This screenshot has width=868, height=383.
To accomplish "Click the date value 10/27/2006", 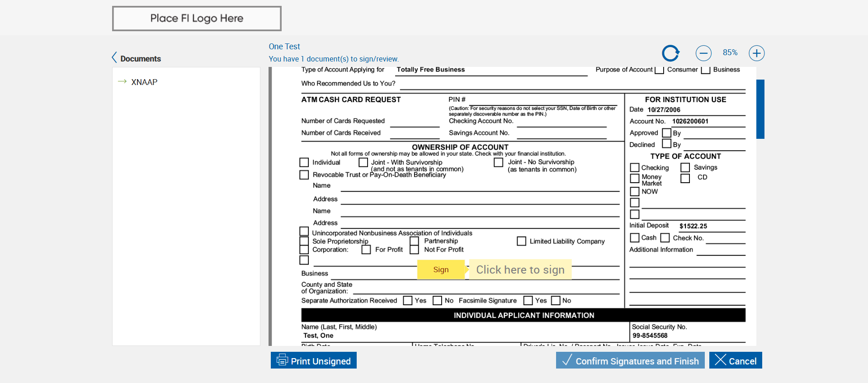I will (664, 109).
